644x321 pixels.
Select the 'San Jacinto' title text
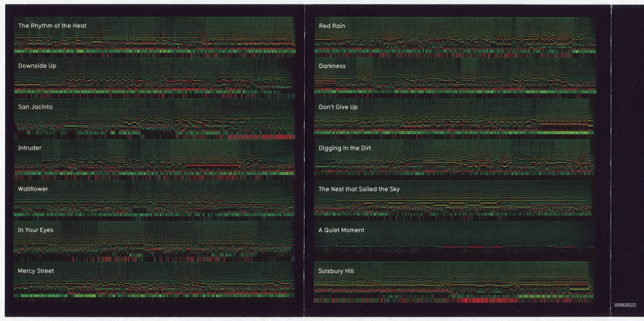coord(35,107)
